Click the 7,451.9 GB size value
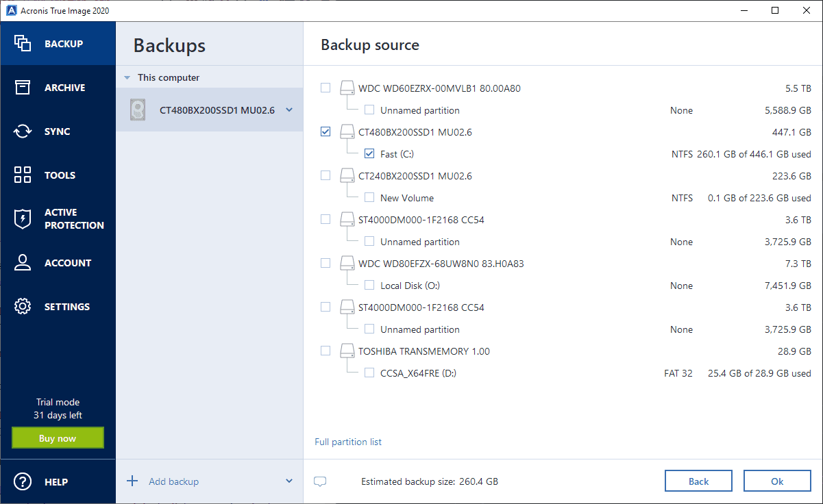This screenshot has height=504, width=823. (x=788, y=286)
